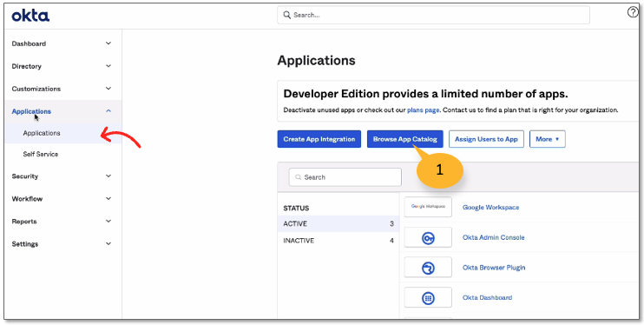Open the Okta Dashboard link
Image resolution: width=644 pixels, height=325 pixels.
tap(487, 298)
